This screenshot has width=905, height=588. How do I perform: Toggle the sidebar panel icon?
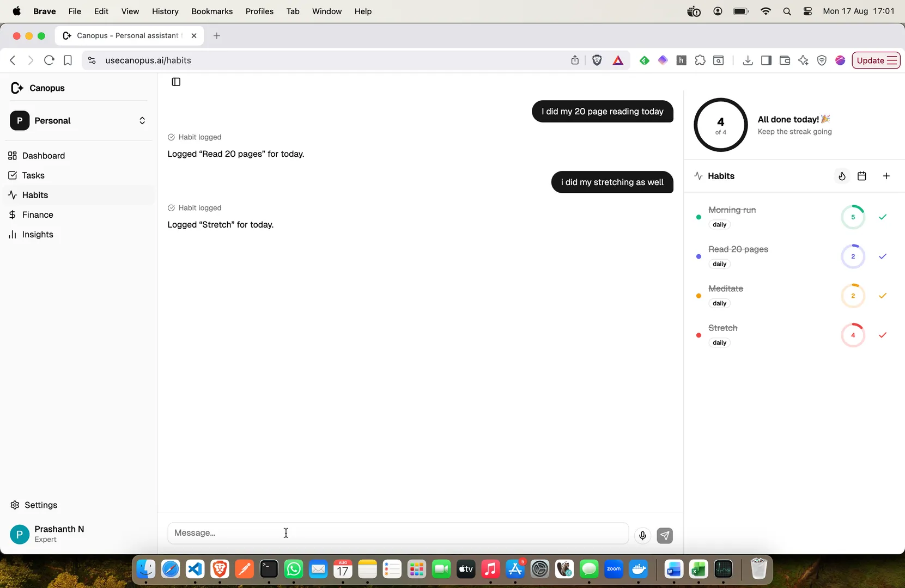pos(176,82)
